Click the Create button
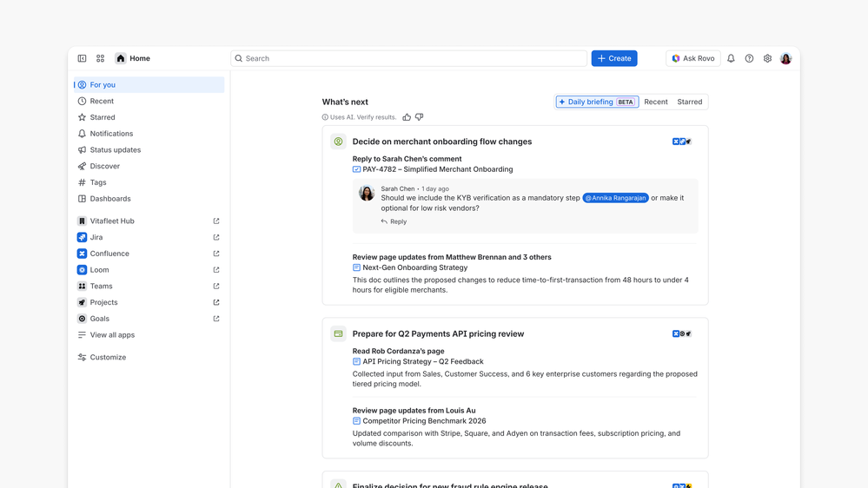Viewport: 868px width, 488px height. click(614, 58)
